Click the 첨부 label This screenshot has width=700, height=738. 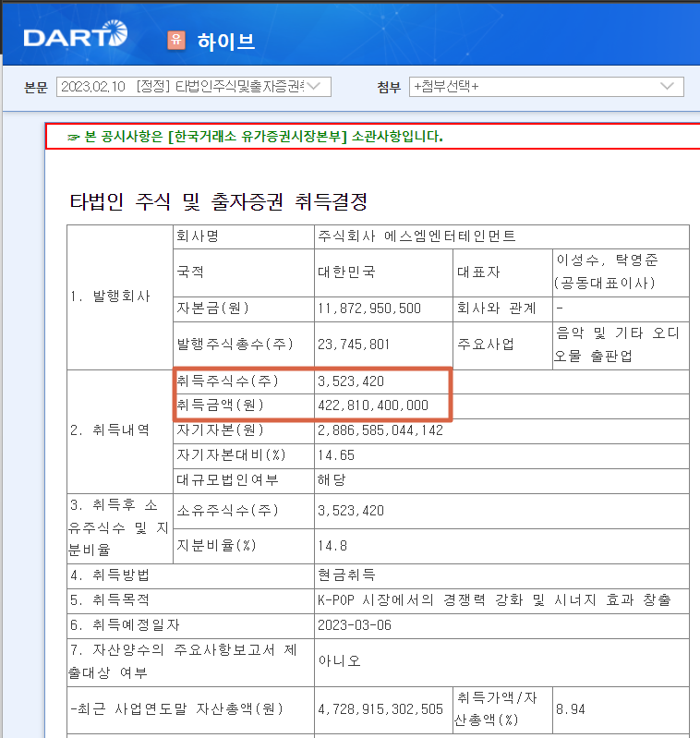pos(389,88)
